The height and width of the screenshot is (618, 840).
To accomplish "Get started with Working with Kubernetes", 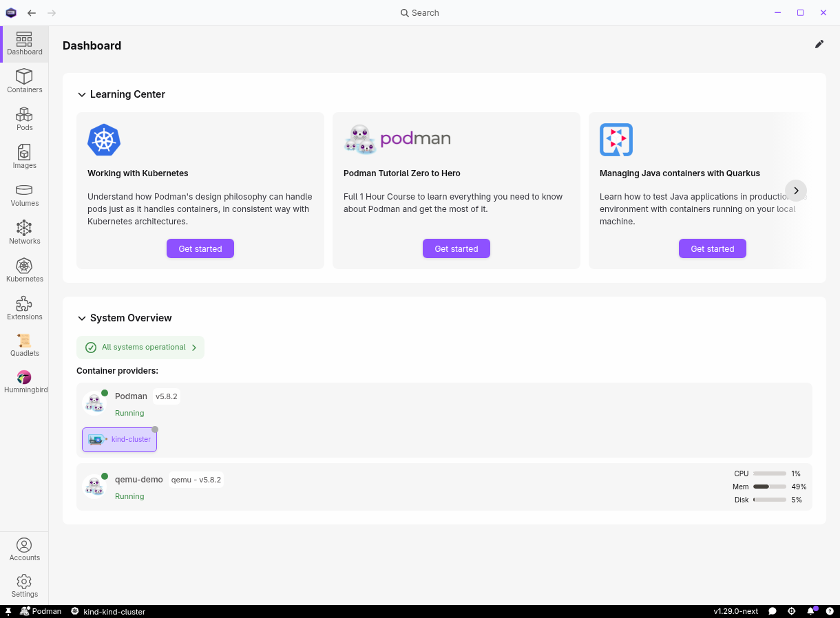I will coord(200,248).
